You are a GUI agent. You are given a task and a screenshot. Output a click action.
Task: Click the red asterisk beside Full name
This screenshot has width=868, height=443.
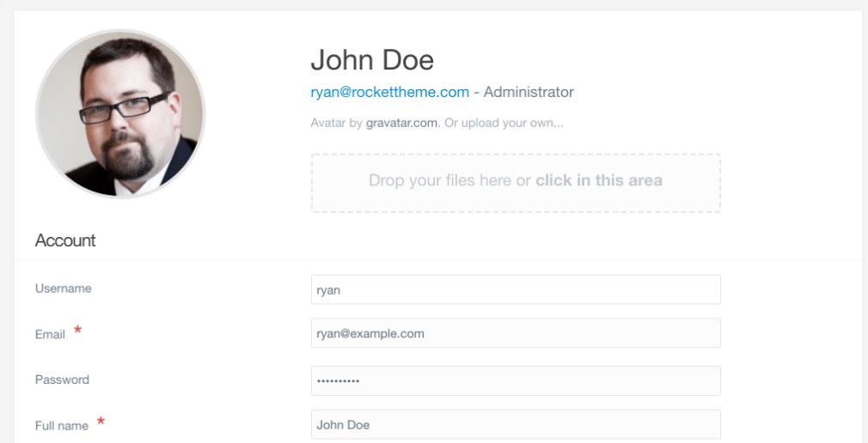pos(101,422)
